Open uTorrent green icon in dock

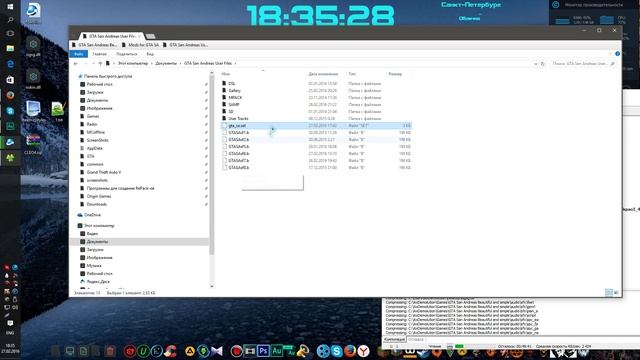pos(143,351)
